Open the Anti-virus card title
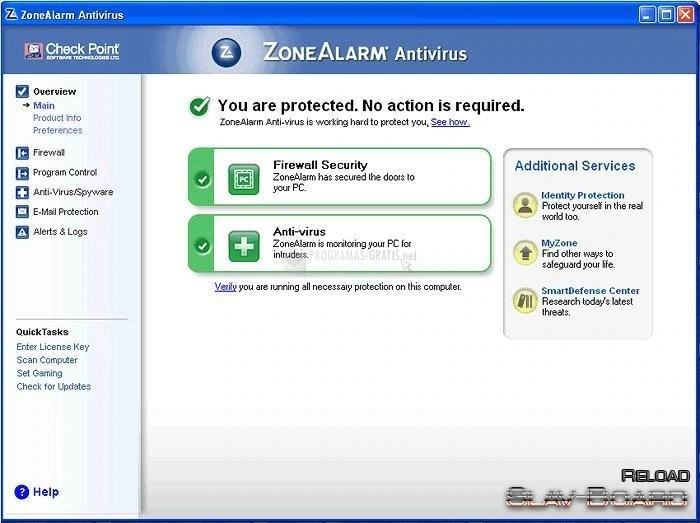 (x=299, y=232)
